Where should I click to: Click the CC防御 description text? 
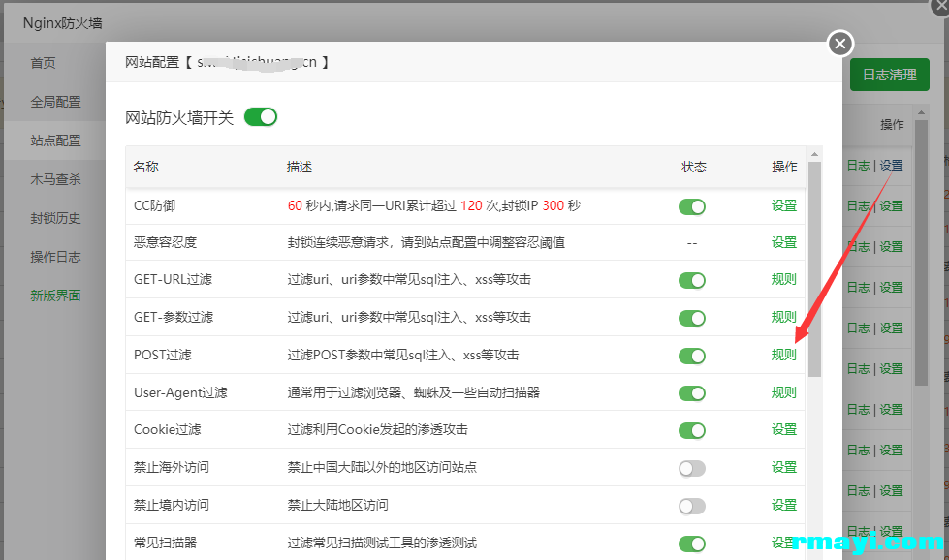pos(434,205)
